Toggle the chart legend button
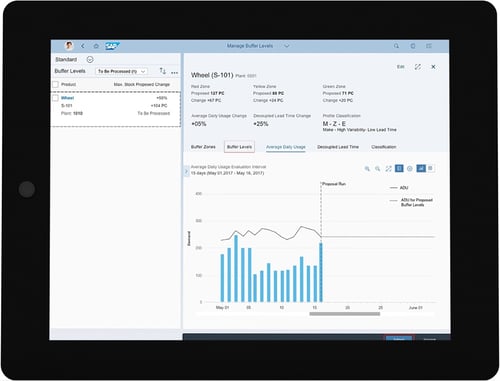Screen dimensions: 500x381 pyautogui.click(x=399, y=168)
